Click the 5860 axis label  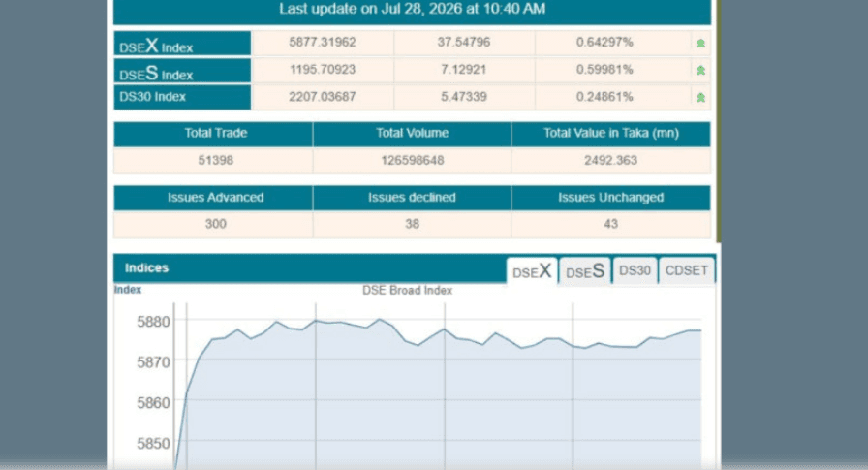[153, 402]
